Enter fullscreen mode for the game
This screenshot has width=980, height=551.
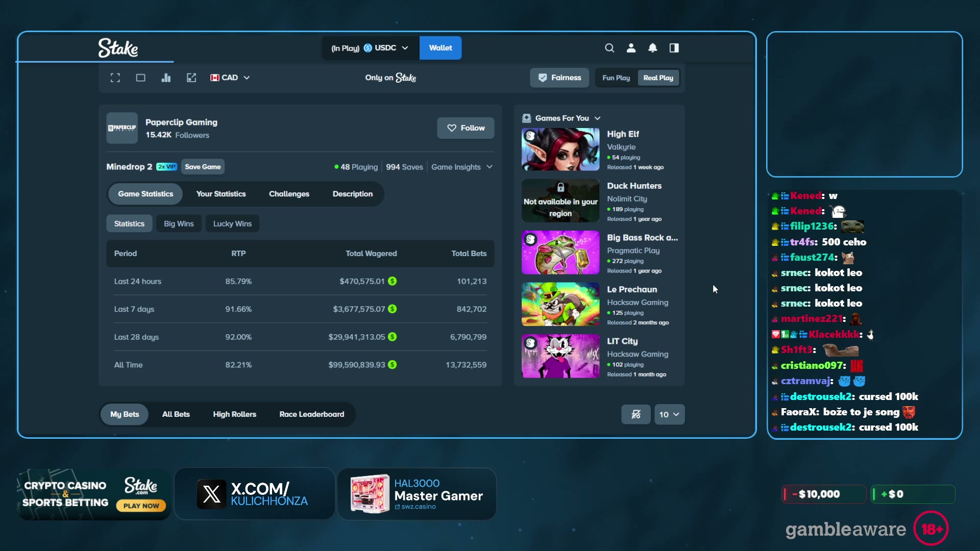point(115,78)
